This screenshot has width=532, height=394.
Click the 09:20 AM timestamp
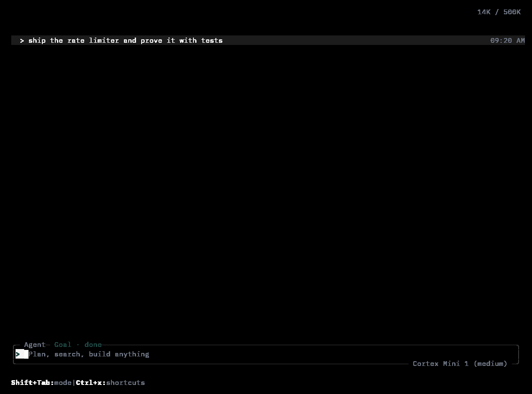[x=507, y=40]
